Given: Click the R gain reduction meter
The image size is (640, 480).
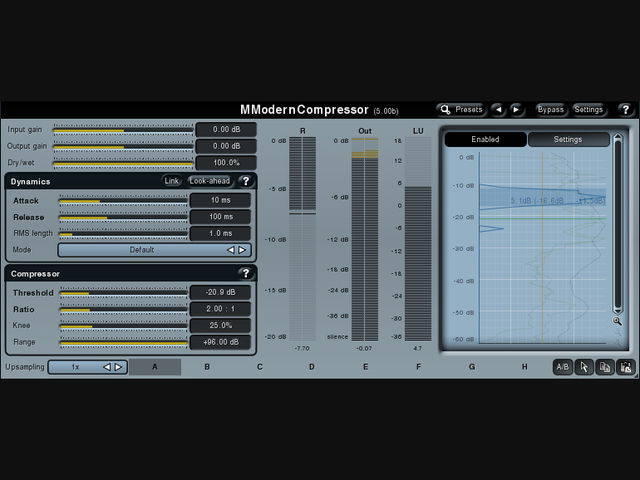Looking at the screenshot, I should coord(302,239).
